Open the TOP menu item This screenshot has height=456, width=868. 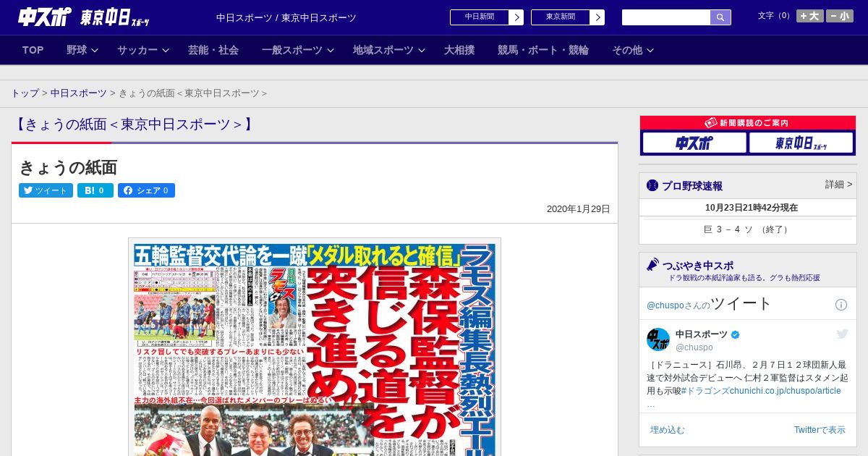tap(33, 50)
